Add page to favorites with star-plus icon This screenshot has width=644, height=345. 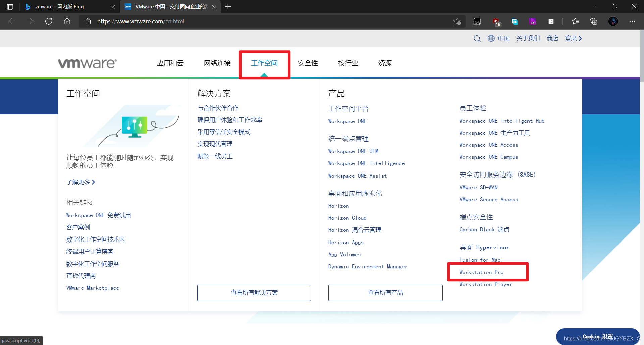[x=457, y=21]
